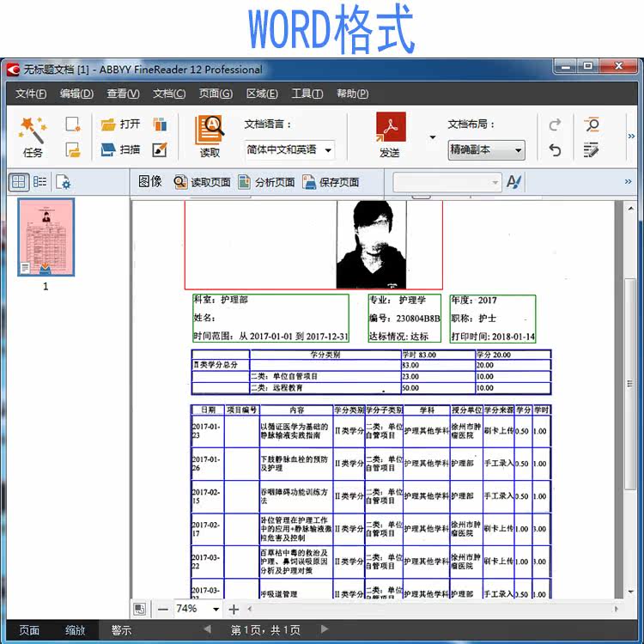Switch to 页面 tab in status bar
The width and height of the screenshot is (644, 644).
pyautogui.click(x=29, y=630)
